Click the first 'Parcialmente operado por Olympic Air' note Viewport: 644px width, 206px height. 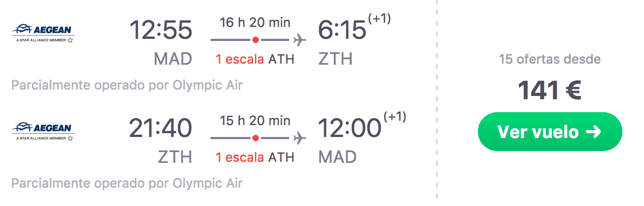127,86
